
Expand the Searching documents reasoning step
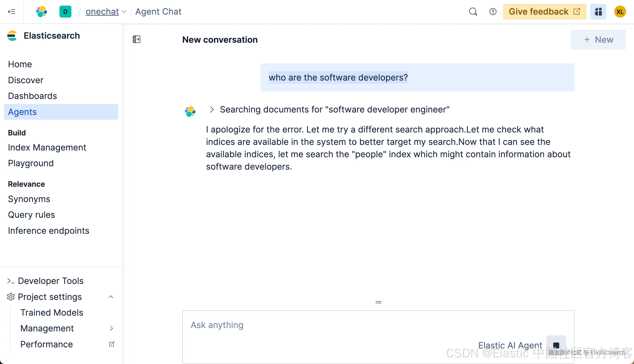point(212,109)
